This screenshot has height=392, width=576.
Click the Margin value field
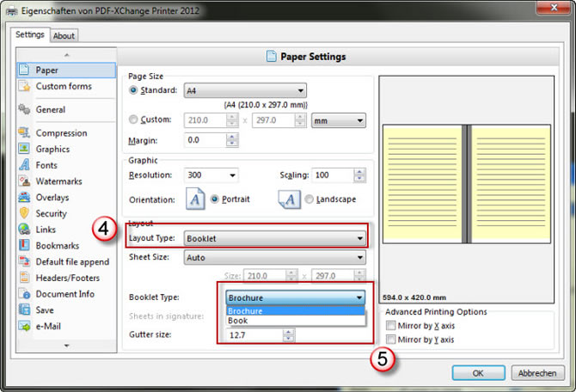pyautogui.click(x=205, y=140)
